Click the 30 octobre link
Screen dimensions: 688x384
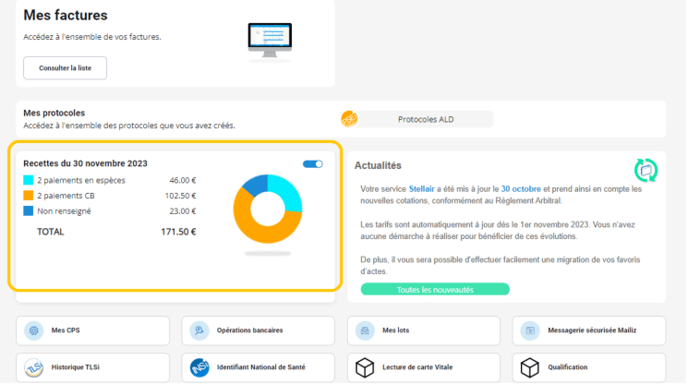click(x=521, y=189)
